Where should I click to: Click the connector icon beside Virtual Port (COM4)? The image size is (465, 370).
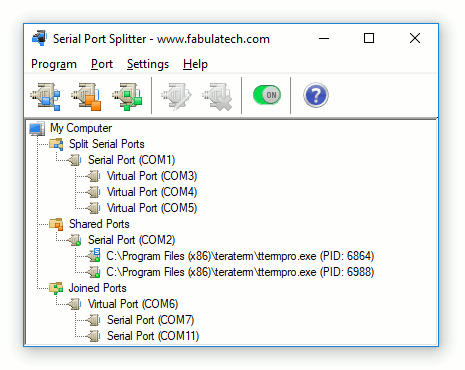(x=93, y=192)
